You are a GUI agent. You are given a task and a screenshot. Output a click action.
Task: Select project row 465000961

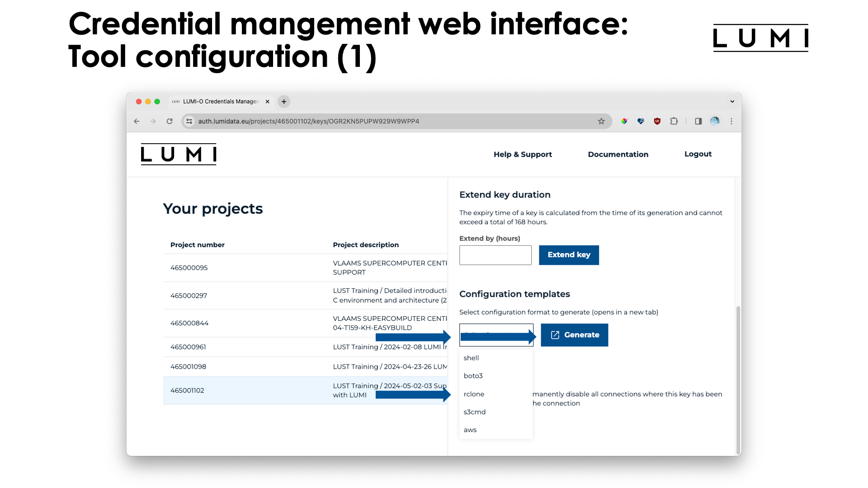305,347
